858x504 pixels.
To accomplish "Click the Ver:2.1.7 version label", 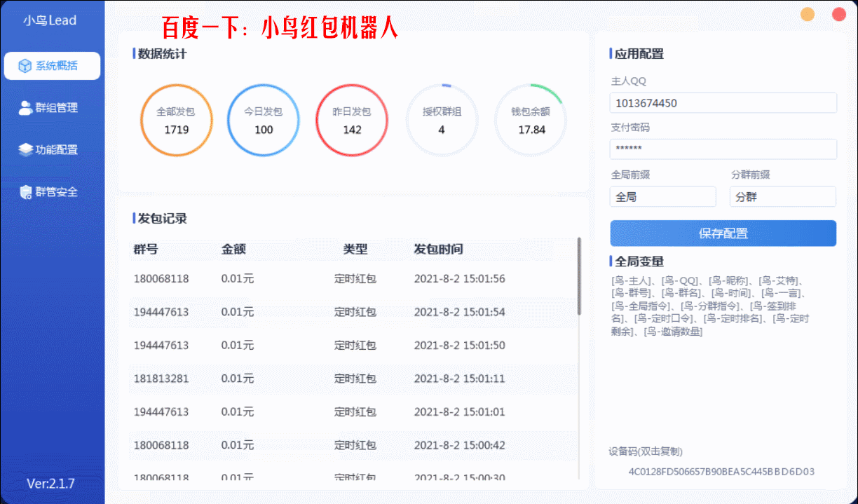I will (x=50, y=484).
